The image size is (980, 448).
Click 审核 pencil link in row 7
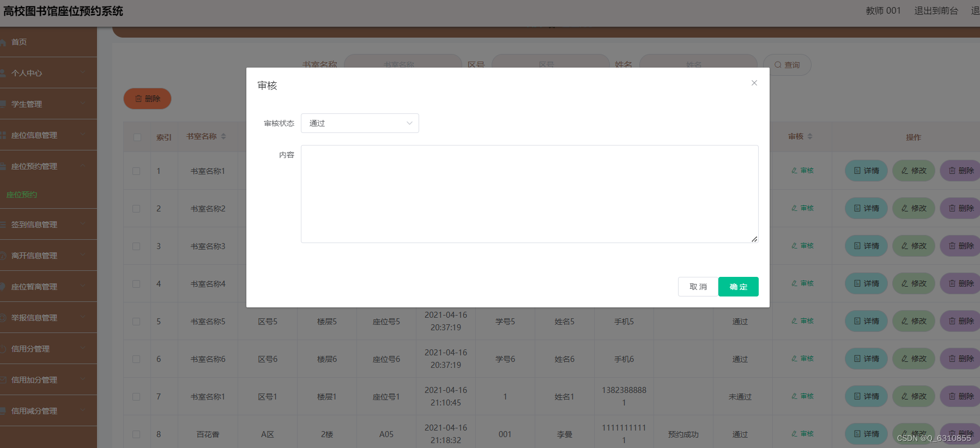click(x=802, y=396)
